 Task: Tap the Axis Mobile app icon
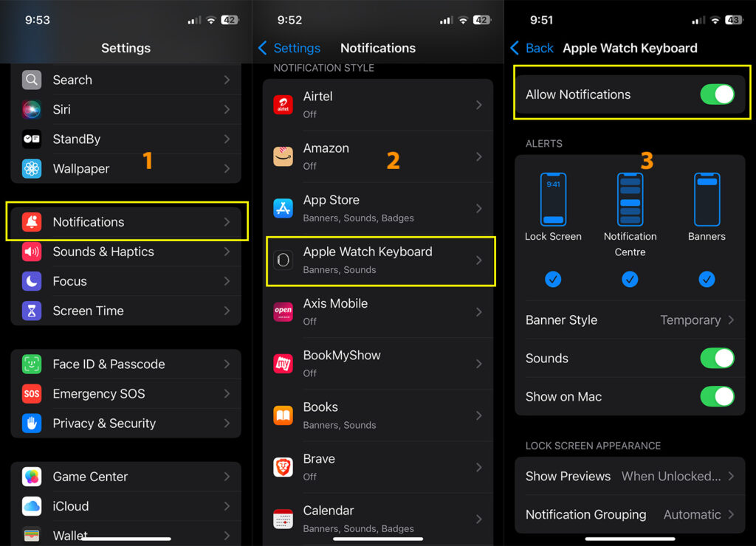click(x=283, y=312)
